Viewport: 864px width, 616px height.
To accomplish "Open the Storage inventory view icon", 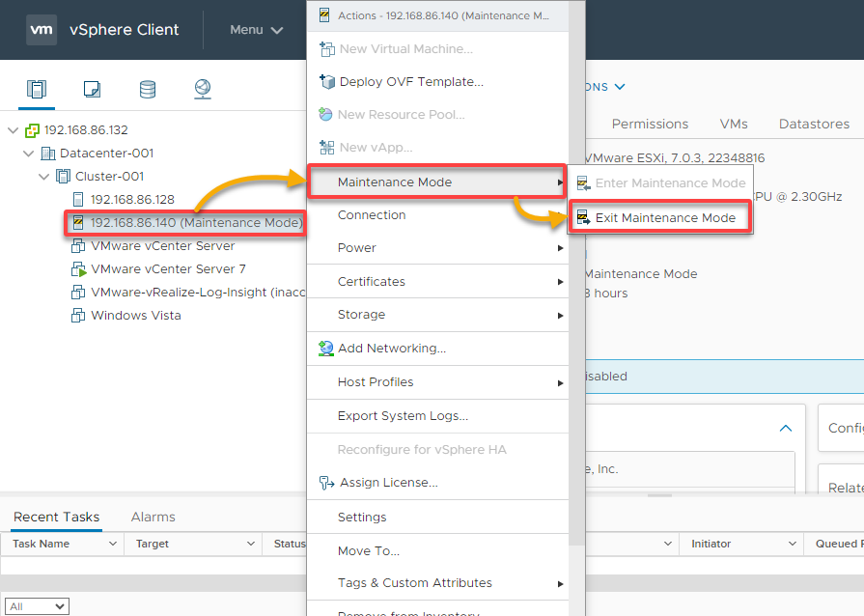I will (x=147, y=89).
